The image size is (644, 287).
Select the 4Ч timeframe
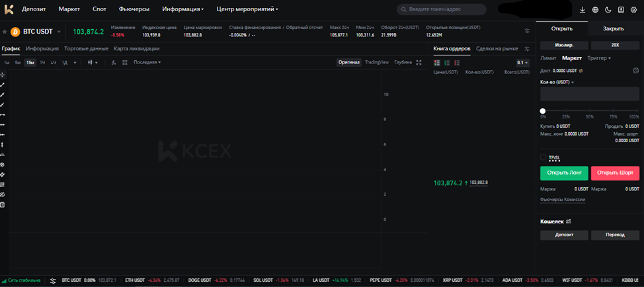(54, 62)
